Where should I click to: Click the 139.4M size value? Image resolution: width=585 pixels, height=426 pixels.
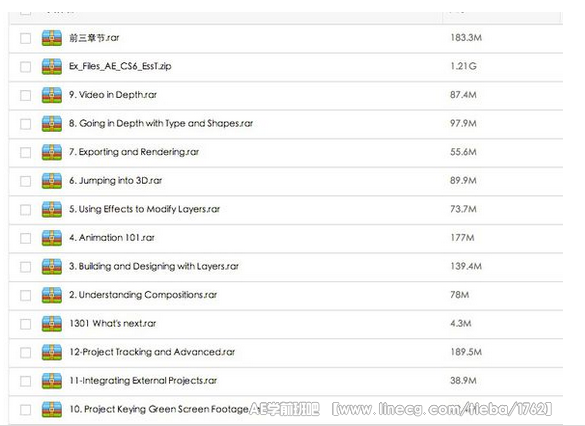pyautogui.click(x=466, y=266)
